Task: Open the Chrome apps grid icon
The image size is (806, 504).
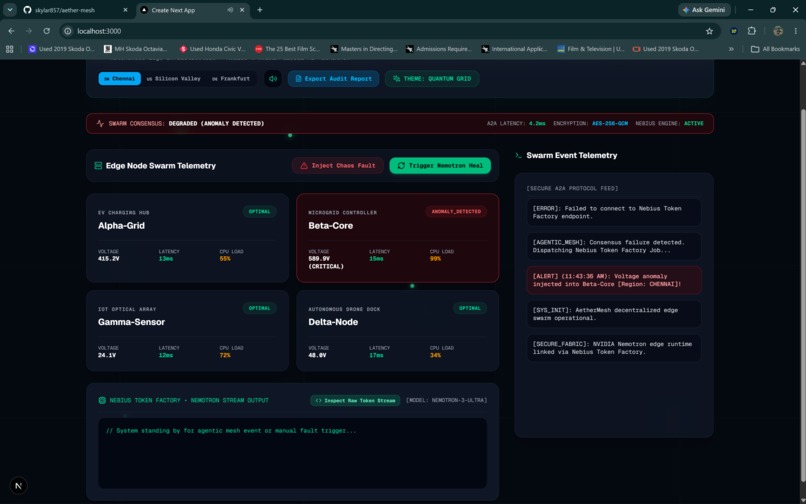Action: (x=9, y=49)
